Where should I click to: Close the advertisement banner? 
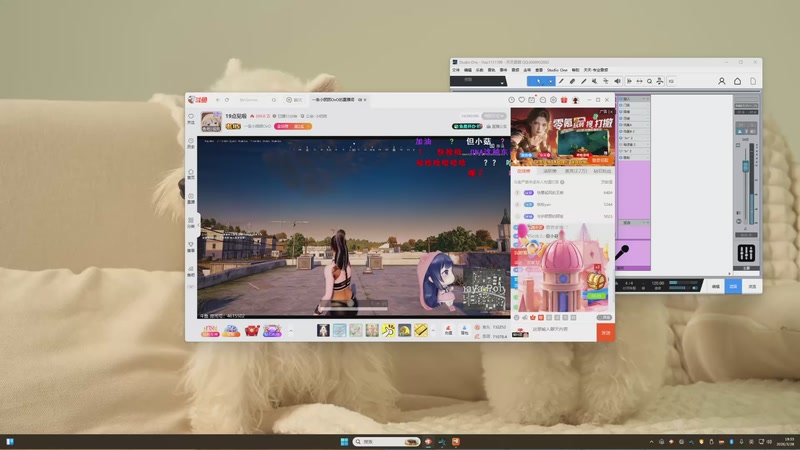pyautogui.click(x=610, y=111)
